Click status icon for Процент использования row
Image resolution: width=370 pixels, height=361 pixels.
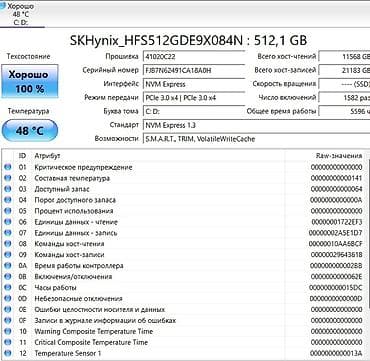pyautogui.click(x=7, y=211)
